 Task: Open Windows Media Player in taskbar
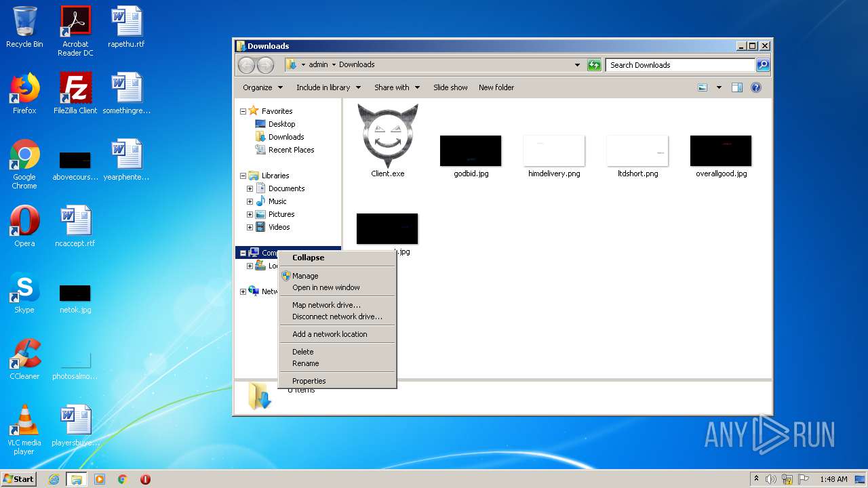click(100, 479)
